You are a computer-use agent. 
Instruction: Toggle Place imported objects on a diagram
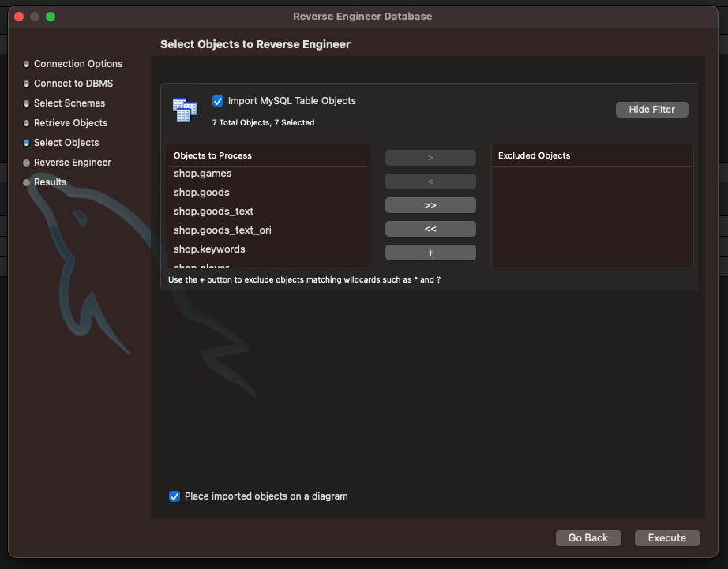174,496
